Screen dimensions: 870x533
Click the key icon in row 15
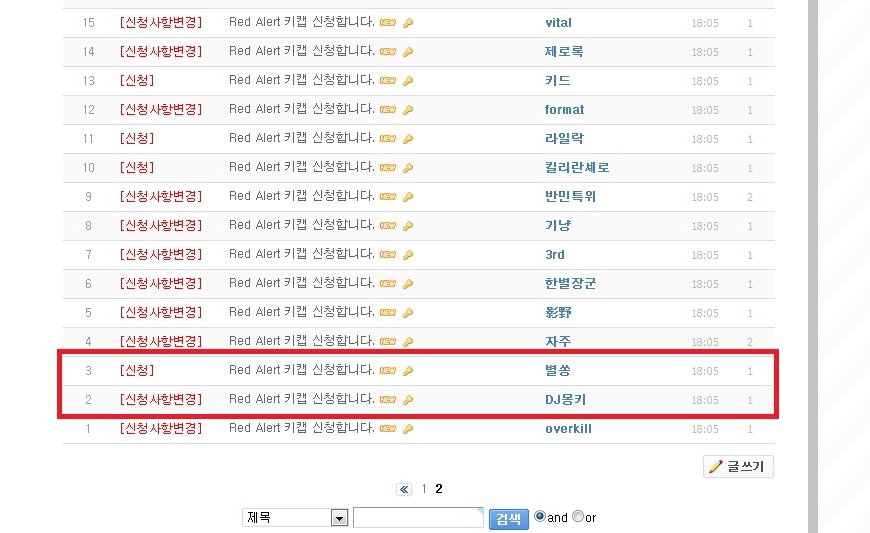coord(408,23)
